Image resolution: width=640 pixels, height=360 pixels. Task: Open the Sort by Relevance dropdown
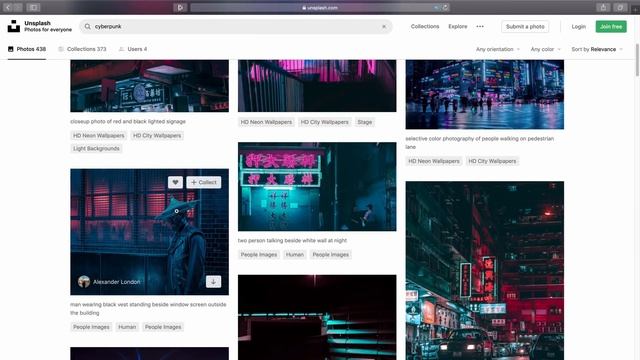(597, 49)
